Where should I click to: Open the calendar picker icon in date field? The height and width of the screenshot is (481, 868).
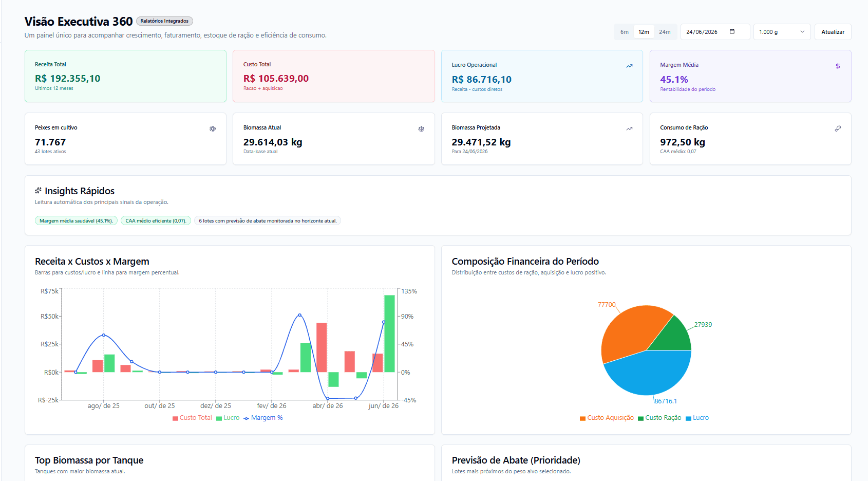pyautogui.click(x=732, y=31)
